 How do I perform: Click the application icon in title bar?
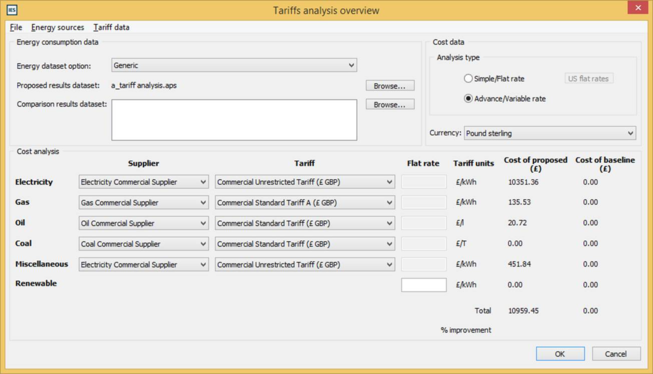12,10
